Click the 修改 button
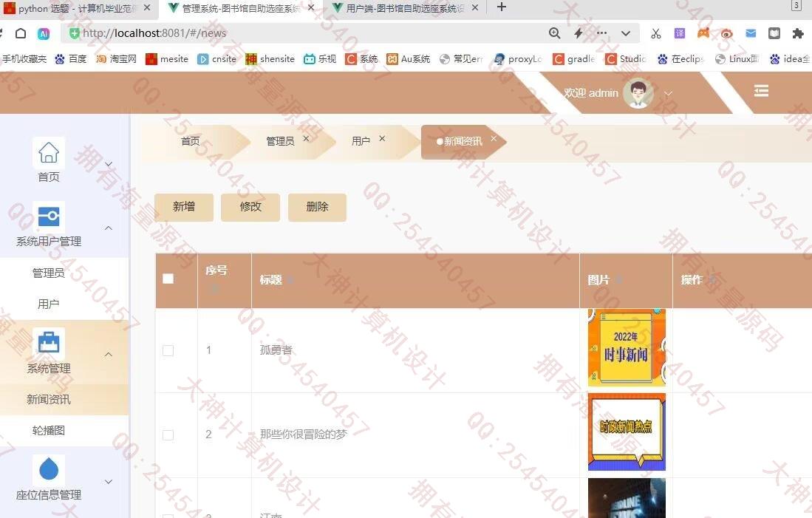 pyautogui.click(x=250, y=207)
